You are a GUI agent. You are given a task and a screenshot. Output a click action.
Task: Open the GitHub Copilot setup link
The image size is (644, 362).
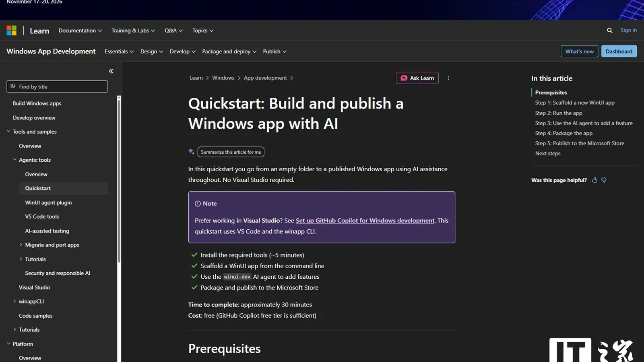(x=365, y=220)
